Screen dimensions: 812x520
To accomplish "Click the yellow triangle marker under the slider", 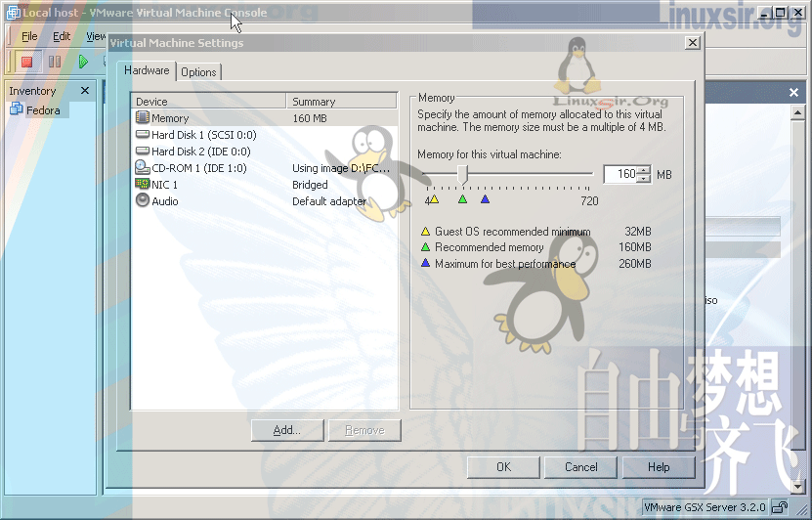I will coord(434,198).
